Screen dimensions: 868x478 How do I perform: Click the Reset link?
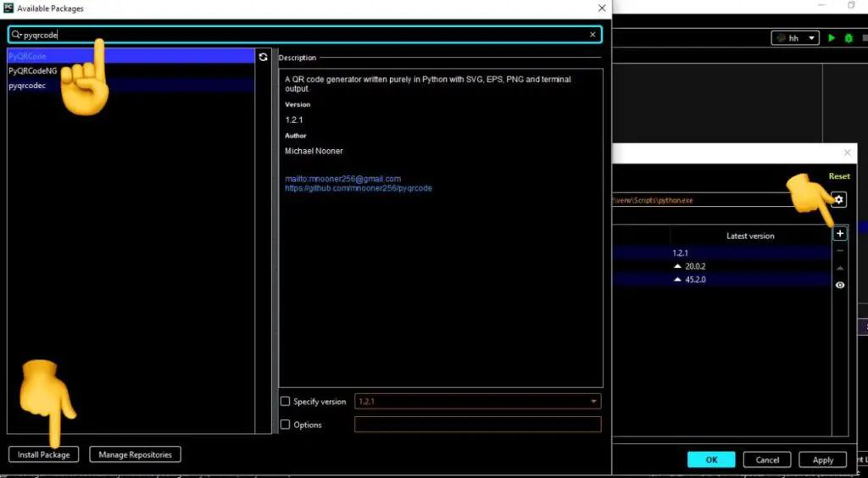[x=839, y=176]
